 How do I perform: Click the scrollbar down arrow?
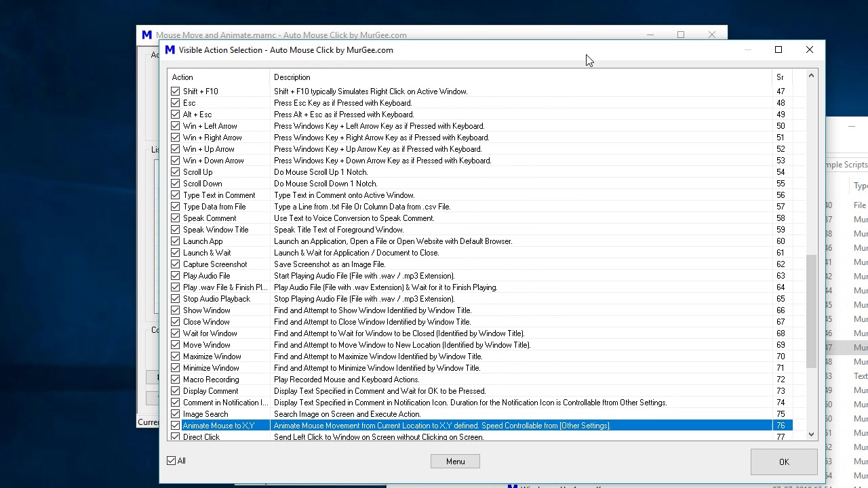[811, 434]
